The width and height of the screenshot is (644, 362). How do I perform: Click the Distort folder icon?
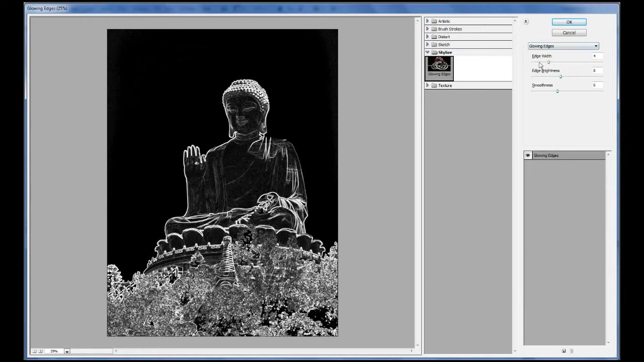click(434, 37)
